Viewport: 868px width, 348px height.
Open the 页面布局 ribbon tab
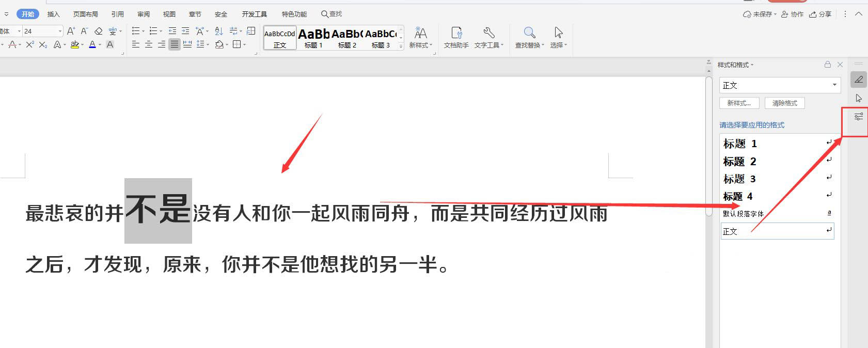tap(85, 14)
